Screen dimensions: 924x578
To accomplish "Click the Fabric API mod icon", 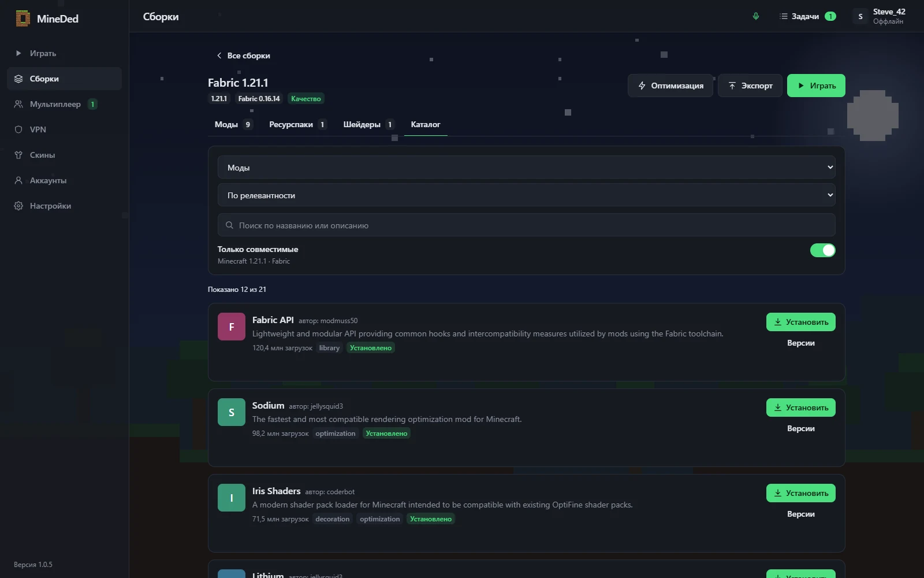I will [232, 327].
